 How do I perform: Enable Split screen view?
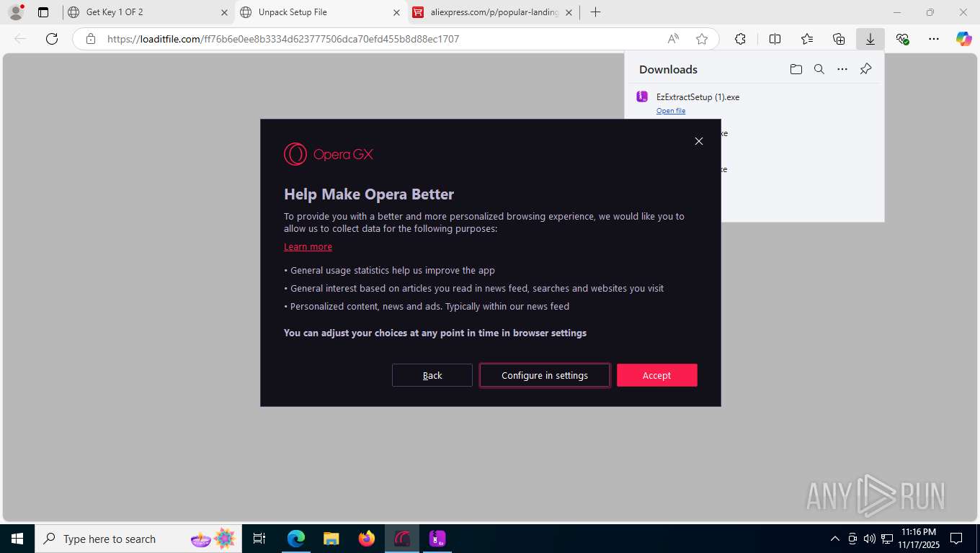[x=775, y=39]
